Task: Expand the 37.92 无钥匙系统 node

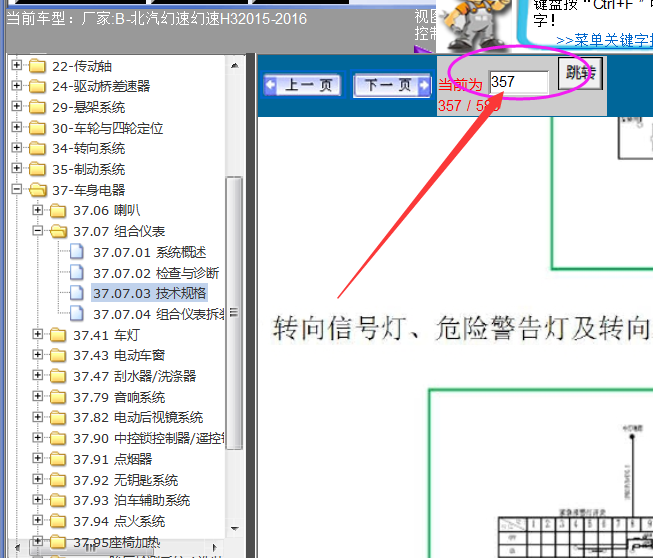Action: [37, 479]
